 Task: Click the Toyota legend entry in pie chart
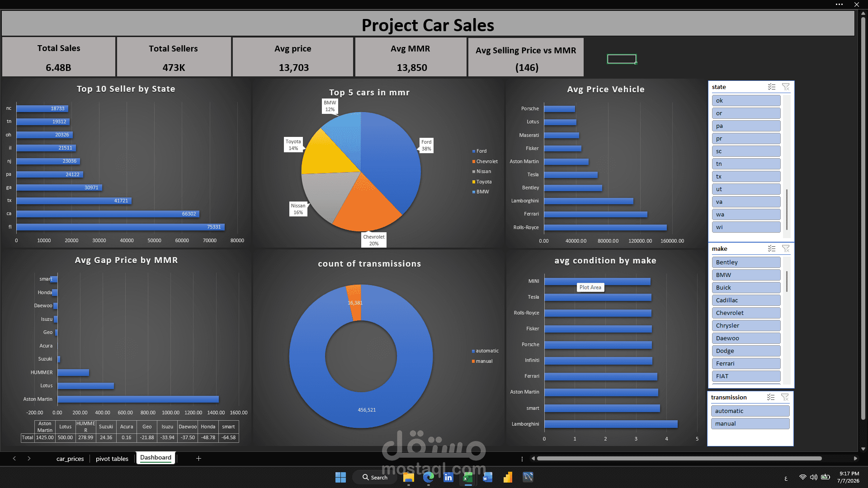click(482, 182)
